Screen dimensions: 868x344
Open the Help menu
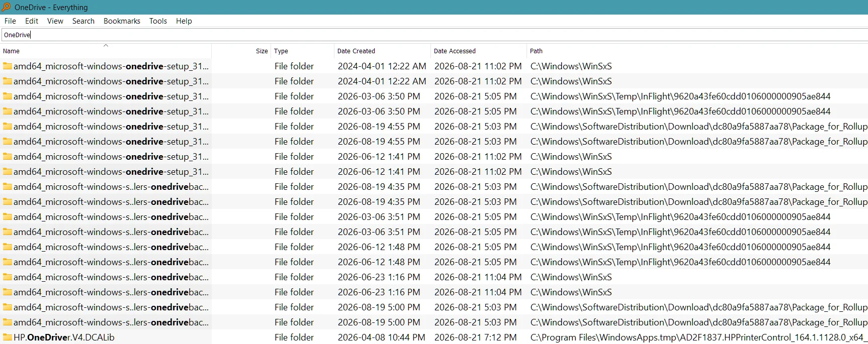pyautogui.click(x=184, y=21)
